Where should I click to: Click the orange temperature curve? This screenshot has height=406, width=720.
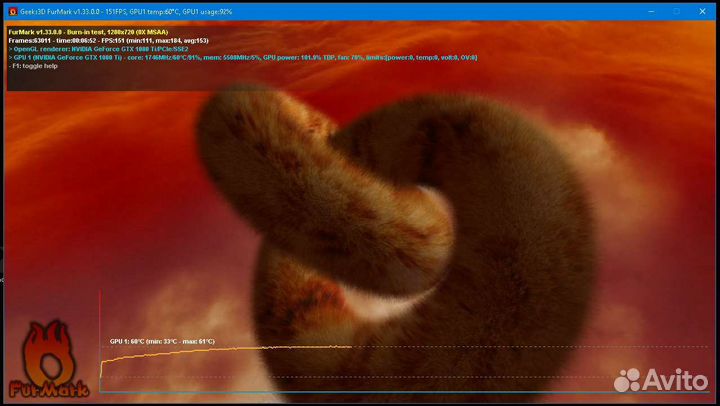[250, 348]
